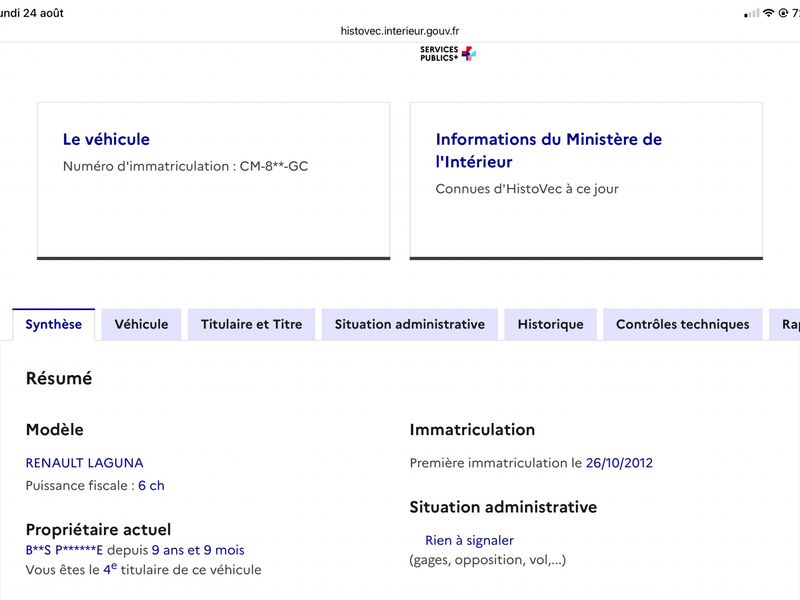Image resolution: width=800 pixels, height=600 pixels.
Task: Click the Services Publics+ logo
Action: (448, 54)
